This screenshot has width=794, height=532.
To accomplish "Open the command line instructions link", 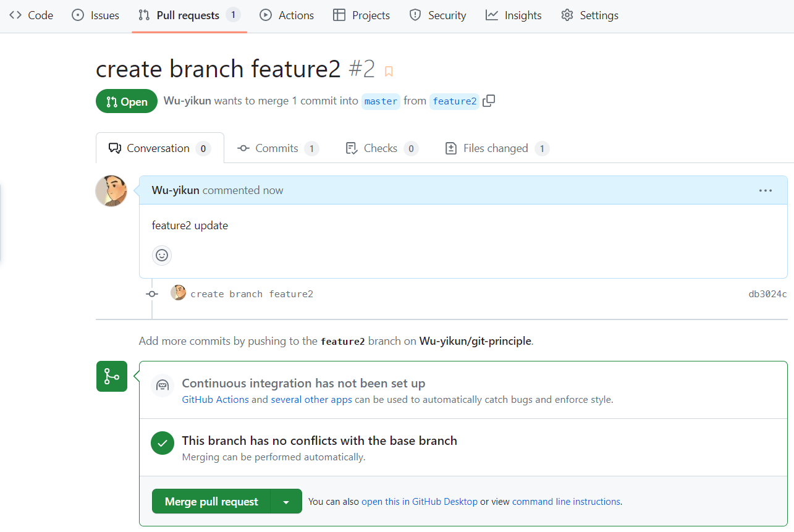I will point(566,502).
